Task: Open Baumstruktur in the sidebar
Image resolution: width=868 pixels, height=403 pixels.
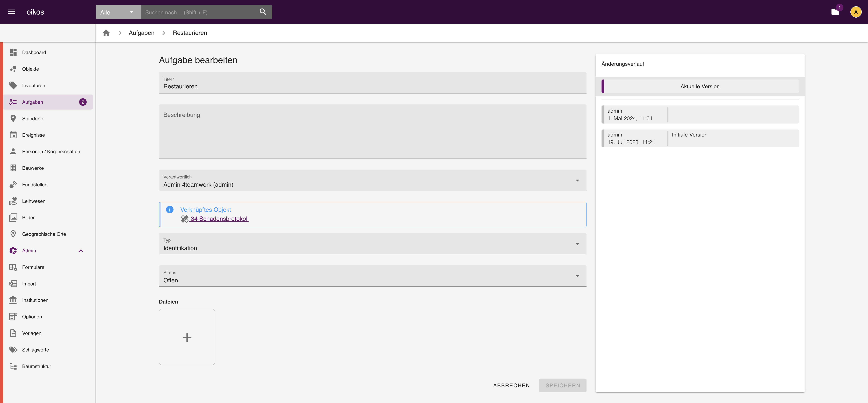Action: 48,366
